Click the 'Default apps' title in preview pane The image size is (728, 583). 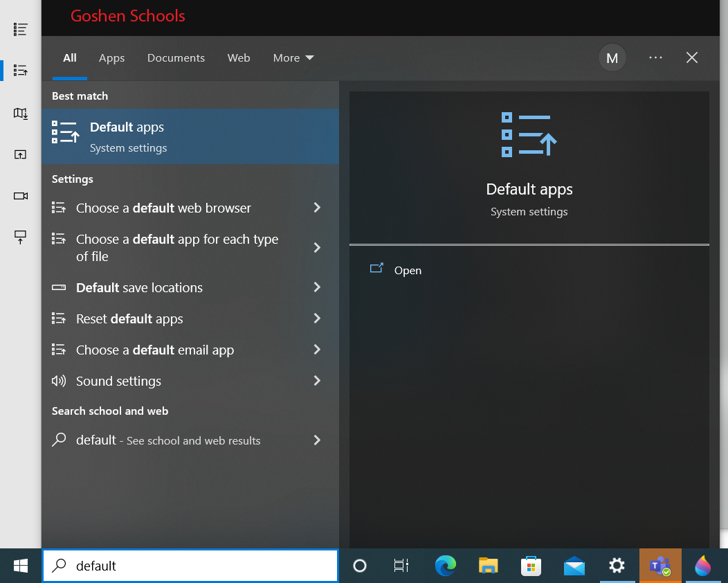(529, 189)
